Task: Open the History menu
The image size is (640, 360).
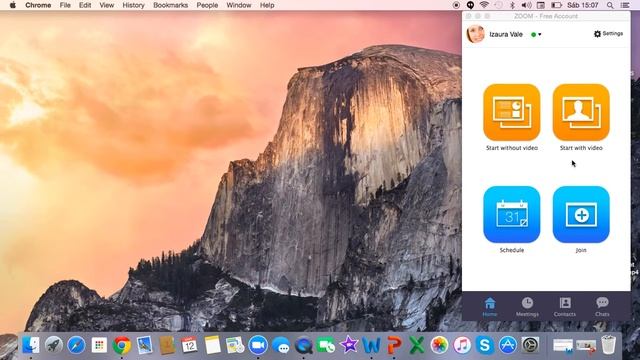Action: tap(133, 5)
